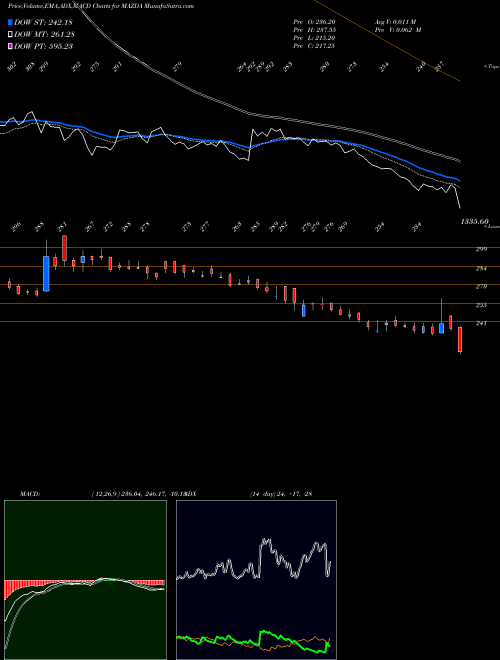This screenshot has width=500, height=660.
Task: Click the magenta DOW PT legend swatch
Action: point(10,46)
